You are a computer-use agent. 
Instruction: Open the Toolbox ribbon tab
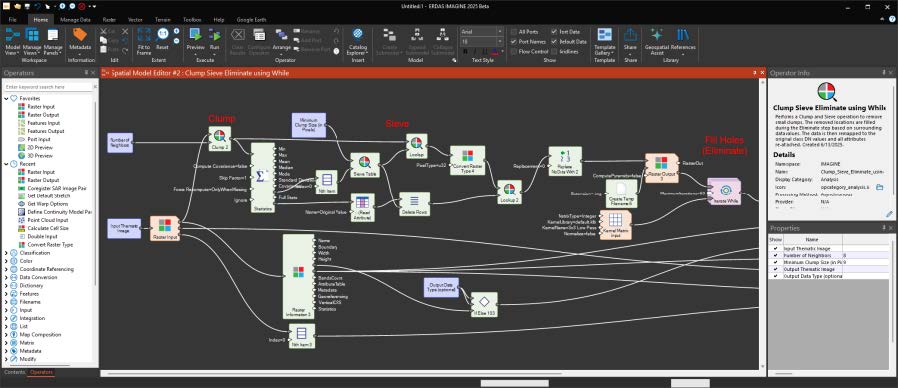[192, 19]
